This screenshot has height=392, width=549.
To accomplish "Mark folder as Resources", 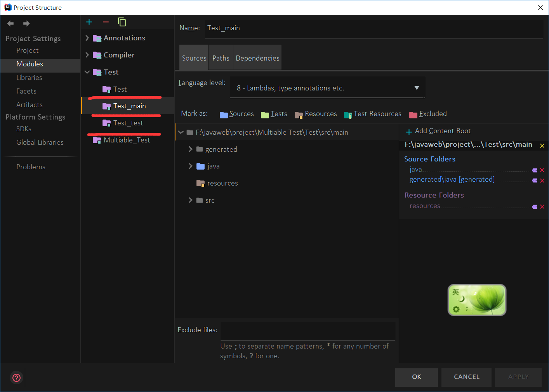I will (316, 114).
